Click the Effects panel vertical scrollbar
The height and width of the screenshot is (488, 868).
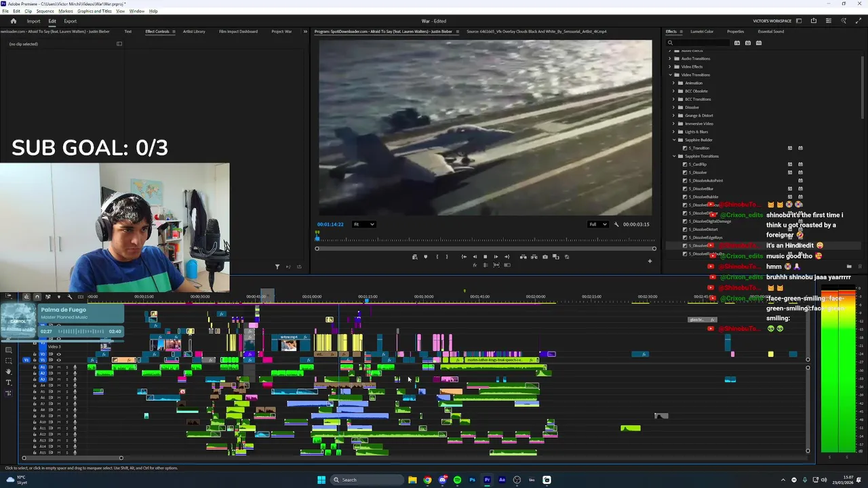863,88
